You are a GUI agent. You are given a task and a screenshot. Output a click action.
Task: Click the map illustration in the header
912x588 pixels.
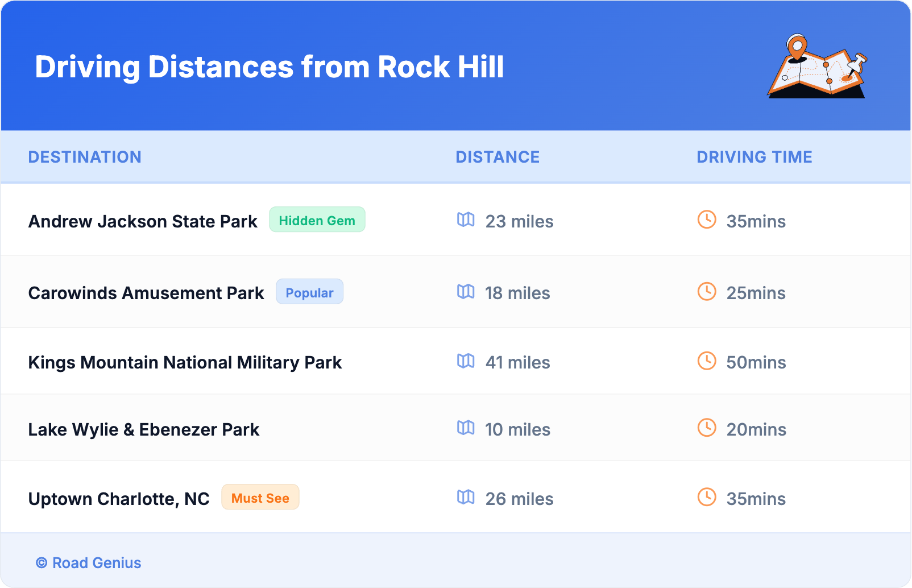click(817, 67)
